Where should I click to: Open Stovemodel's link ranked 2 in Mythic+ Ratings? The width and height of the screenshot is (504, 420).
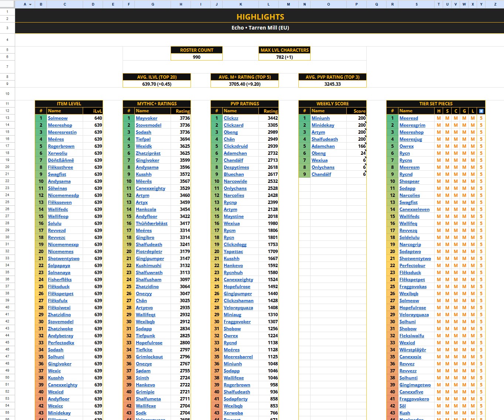coord(148,125)
